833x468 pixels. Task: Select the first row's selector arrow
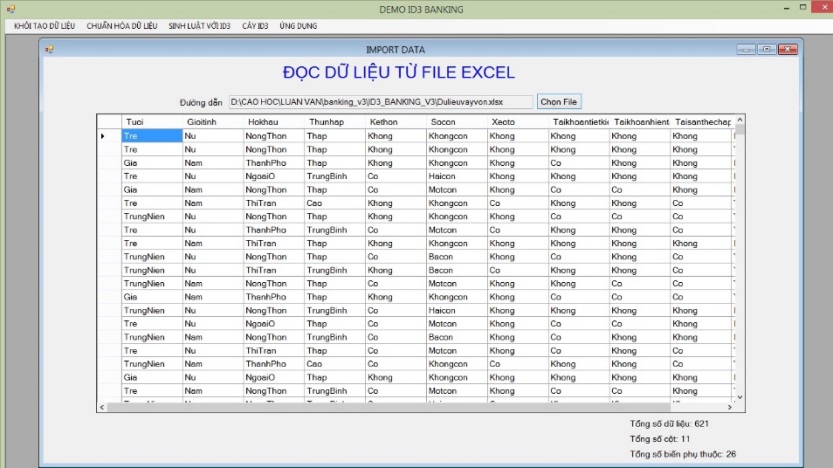[109, 136]
